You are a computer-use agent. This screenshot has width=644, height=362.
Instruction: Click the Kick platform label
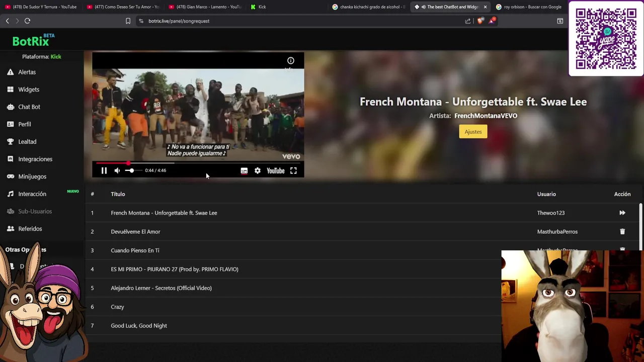pyautogui.click(x=56, y=57)
